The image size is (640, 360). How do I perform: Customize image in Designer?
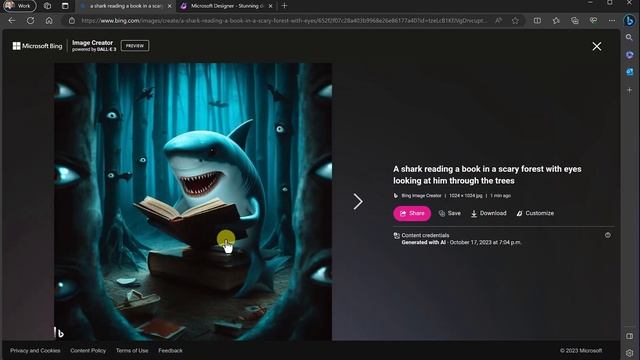click(535, 213)
